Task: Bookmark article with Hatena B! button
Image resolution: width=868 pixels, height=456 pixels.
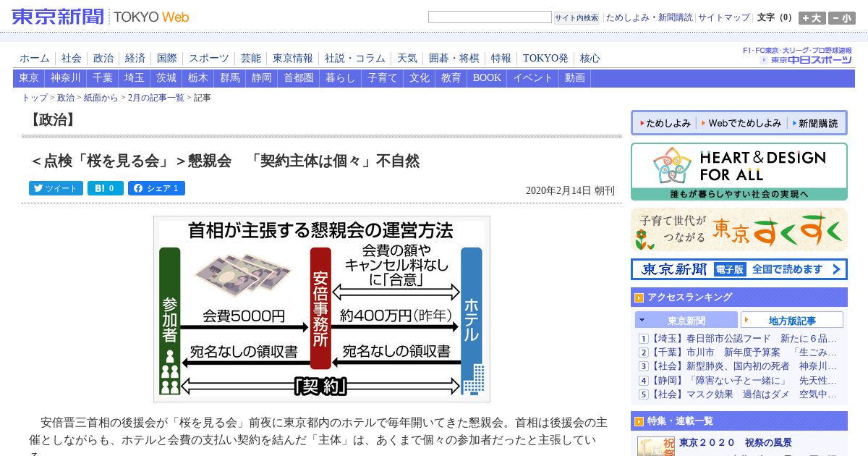Action: (x=106, y=188)
